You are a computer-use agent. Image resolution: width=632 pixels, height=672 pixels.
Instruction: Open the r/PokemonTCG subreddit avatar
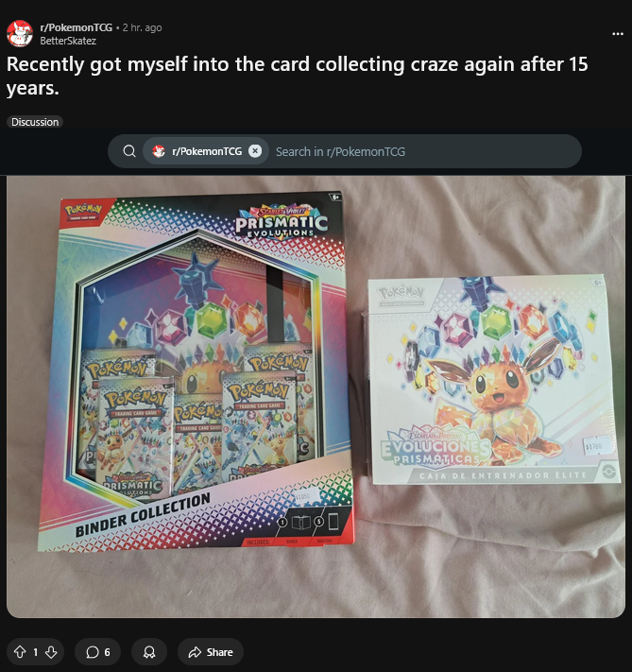[20, 33]
